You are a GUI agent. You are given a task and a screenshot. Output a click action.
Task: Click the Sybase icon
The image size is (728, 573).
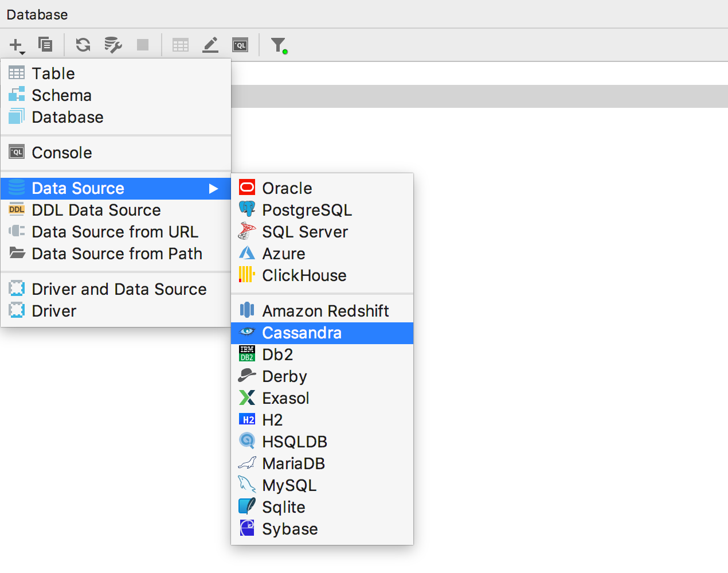click(x=247, y=528)
